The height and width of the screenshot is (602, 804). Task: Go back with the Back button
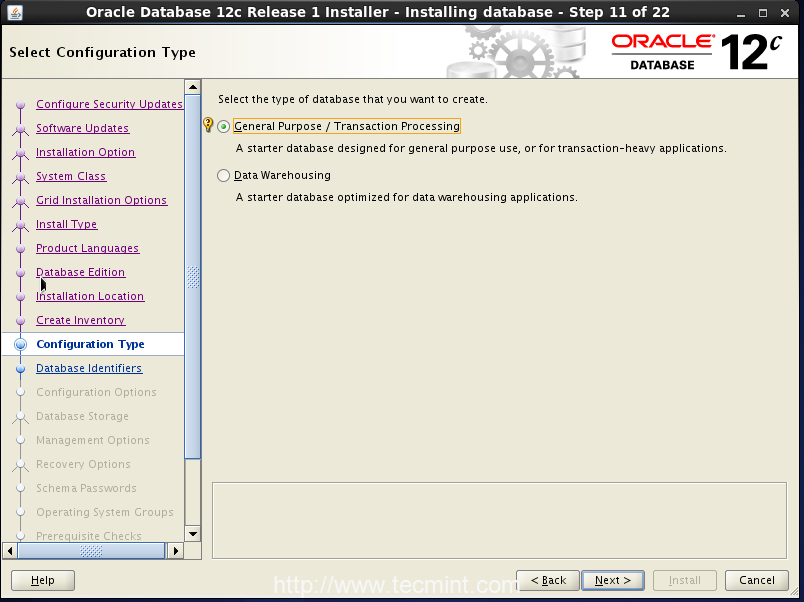[x=548, y=580]
